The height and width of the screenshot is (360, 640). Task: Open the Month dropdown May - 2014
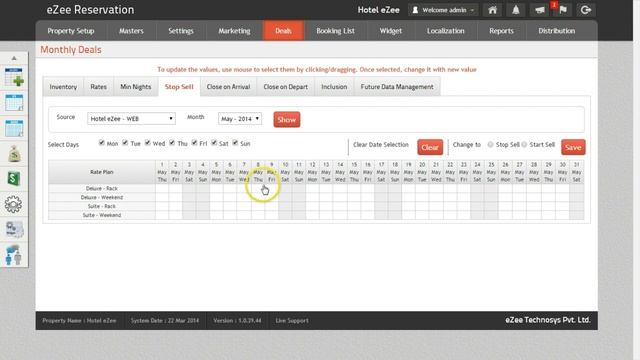pos(240,118)
